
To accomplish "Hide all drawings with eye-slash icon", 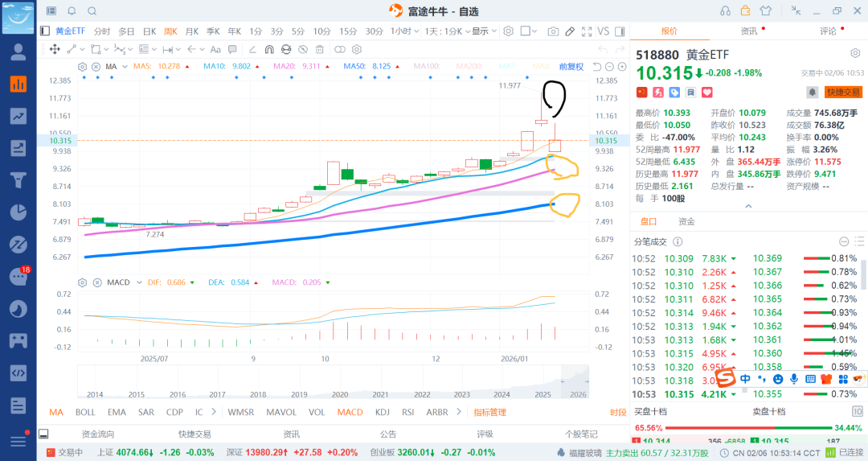I will click(303, 49).
